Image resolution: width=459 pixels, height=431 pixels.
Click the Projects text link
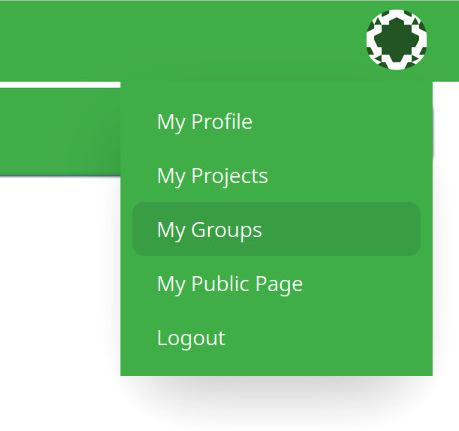click(x=229, y=176)
